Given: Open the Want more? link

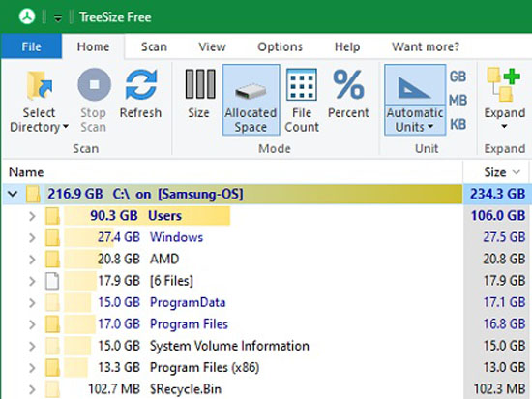Looking at the screenshot, I should coord(426,46).
